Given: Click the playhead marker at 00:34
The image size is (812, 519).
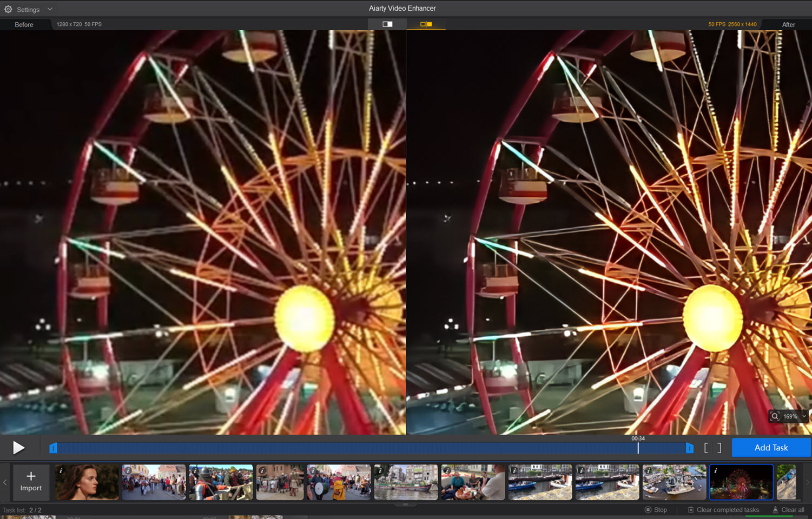Looking at the screenshot, I should coord(638,448).
